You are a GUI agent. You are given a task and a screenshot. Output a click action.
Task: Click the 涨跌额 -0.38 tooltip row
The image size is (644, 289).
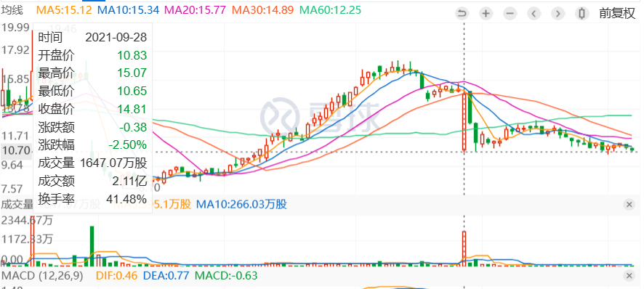92,127
